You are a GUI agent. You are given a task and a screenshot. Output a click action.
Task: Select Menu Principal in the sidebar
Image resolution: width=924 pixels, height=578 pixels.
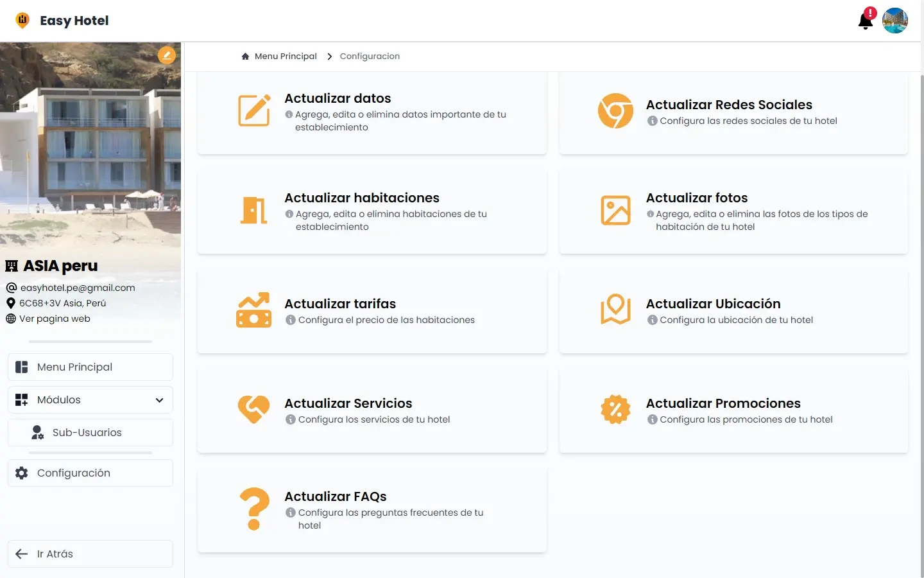(x=75, y=367)
